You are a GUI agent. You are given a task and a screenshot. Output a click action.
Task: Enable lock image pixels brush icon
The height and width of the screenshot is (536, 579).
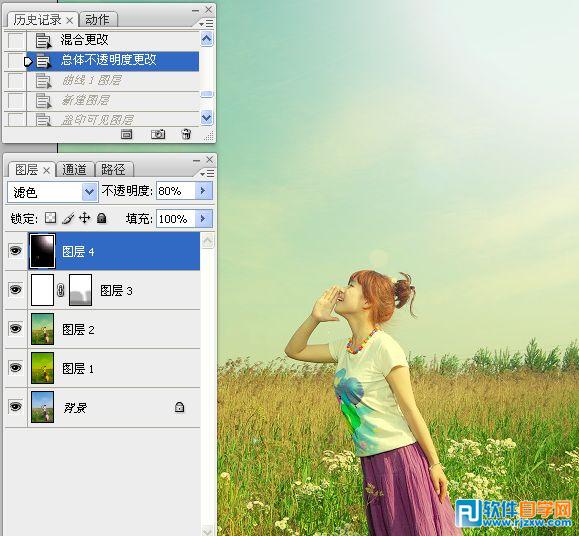[68, 218]
